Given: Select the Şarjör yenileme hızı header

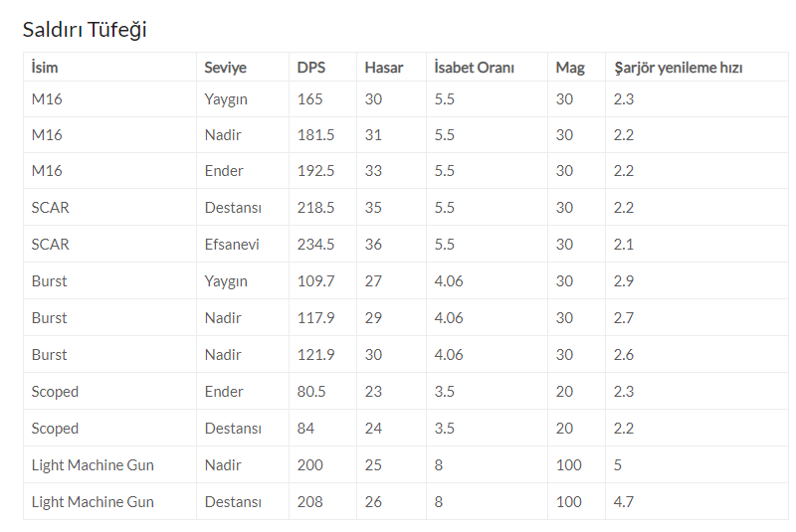Looking at the screenshot, I should point(679,68).
